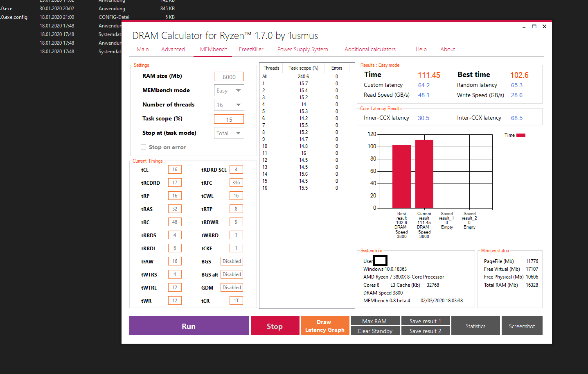Click the tRCDRD timing field
The height and width of the screenshot is (374, 588).
(175, 183)
